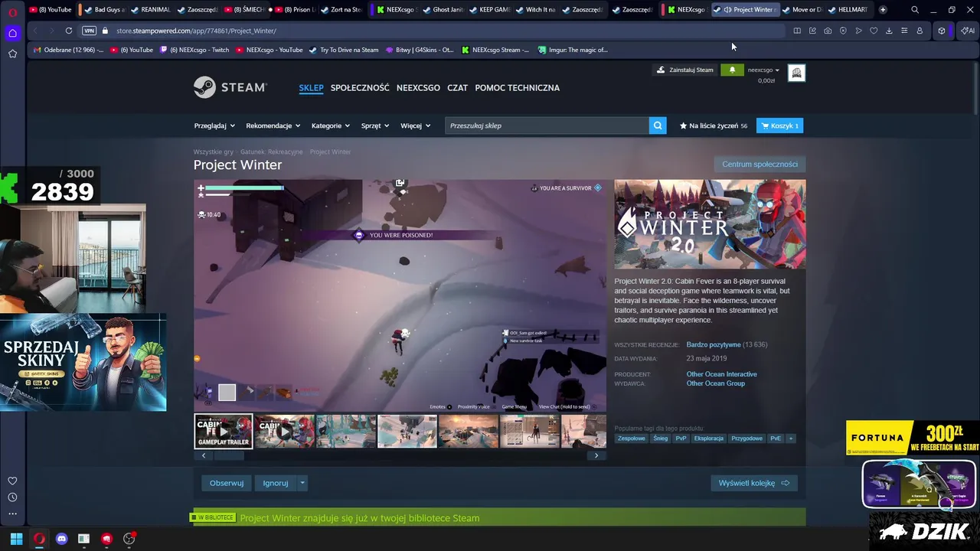Expand the Więcej dropdown menu
This screenshot has height=551, width=980.
coord(416,126)
